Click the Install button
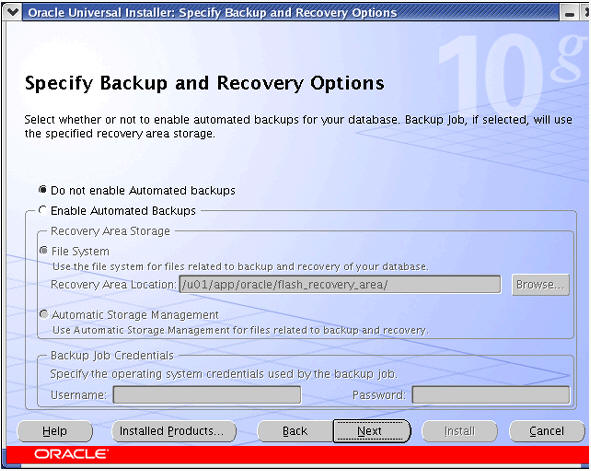The width and height of the screenshot is (591, 471). (x=460, y=431)
